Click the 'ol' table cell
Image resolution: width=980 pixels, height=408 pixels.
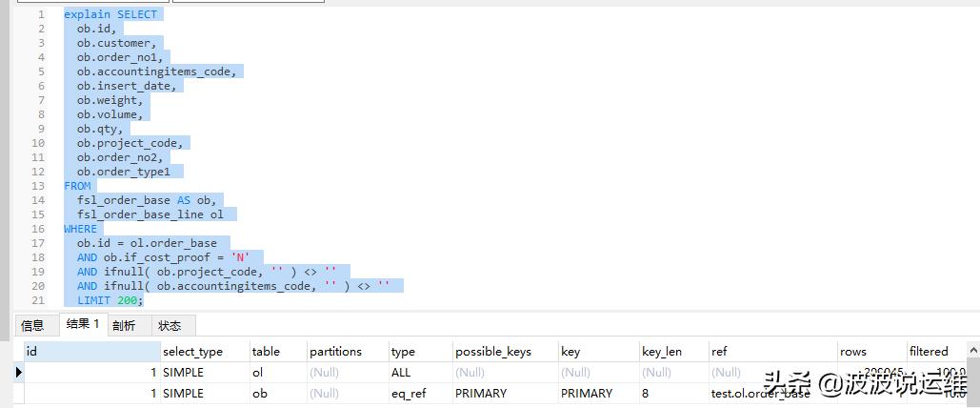click(278, 373)
